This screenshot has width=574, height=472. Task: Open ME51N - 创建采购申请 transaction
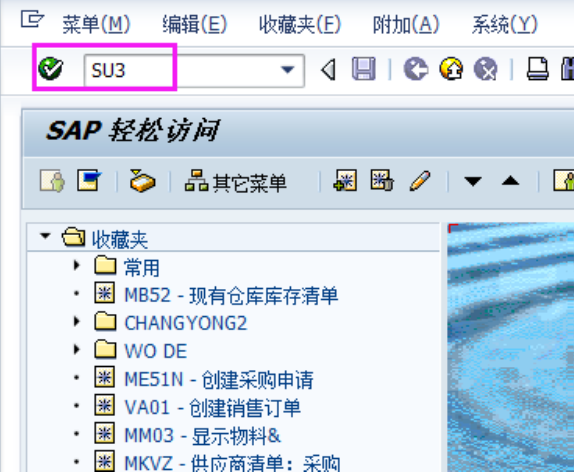(x=219, y=379)
